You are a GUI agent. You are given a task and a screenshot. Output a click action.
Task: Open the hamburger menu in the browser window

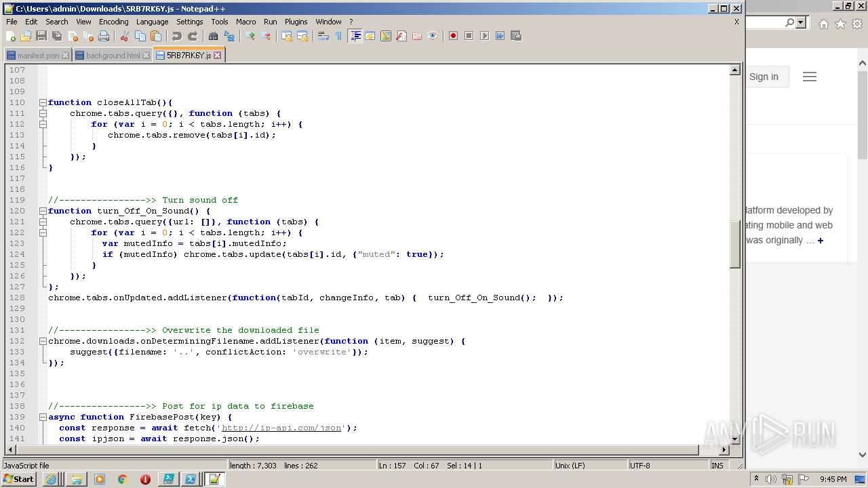click(809, 77)
